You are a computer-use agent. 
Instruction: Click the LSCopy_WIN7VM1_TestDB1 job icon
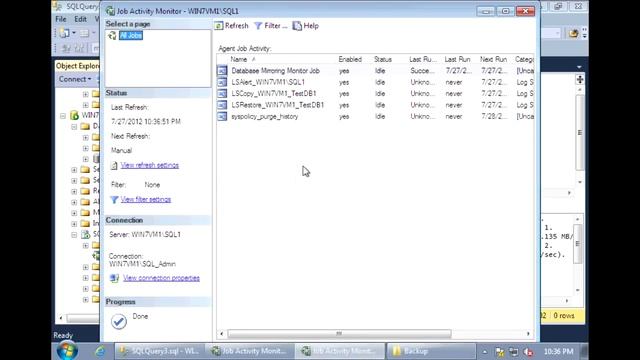pyautogui.click(x=222, y=93)
